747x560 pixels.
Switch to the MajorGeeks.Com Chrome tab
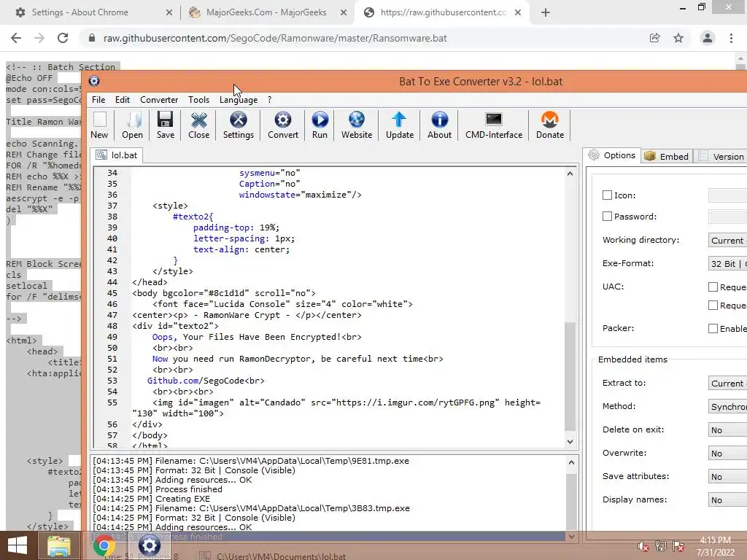click(266, 12)
